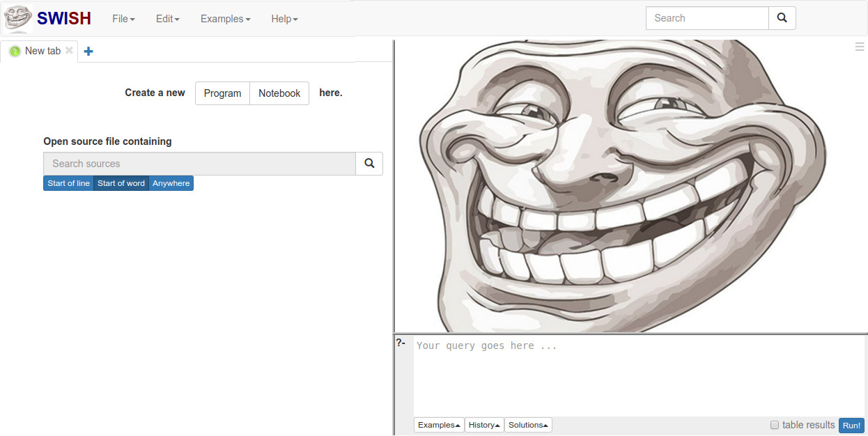The width and height of the screenshot is (868, 436).
Task: Add a new tab with plus icon
Action: pos(88,51)
